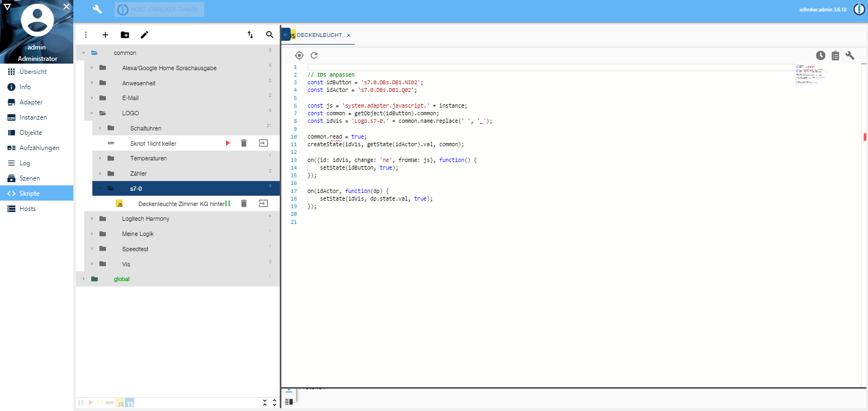Screen dimensions: 868x411
Task: Expand the E-Mail folder
Action: pyautogui.click(x=92, y=98)
